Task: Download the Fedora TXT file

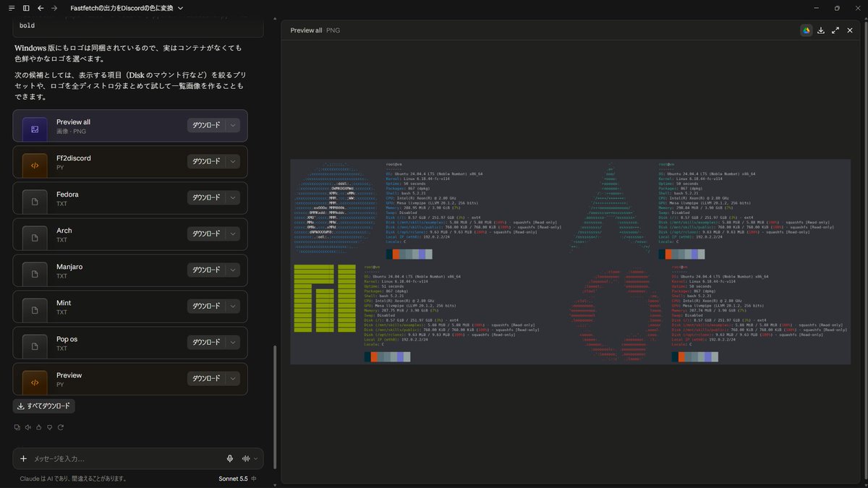Action: click(206, 197)
